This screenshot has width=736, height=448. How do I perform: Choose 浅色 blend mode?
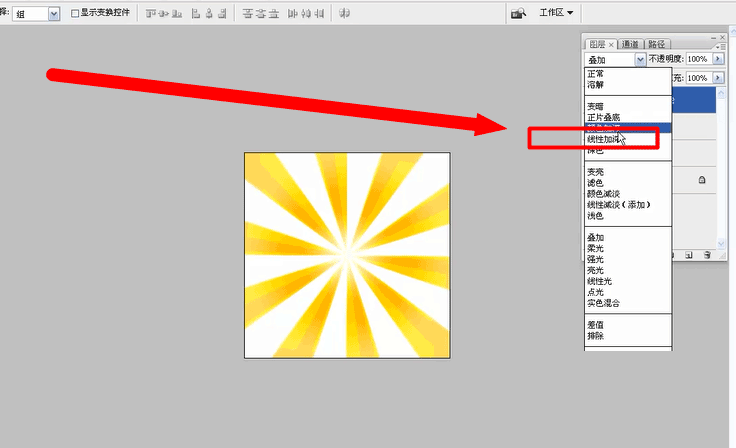[x=628, y=216]
